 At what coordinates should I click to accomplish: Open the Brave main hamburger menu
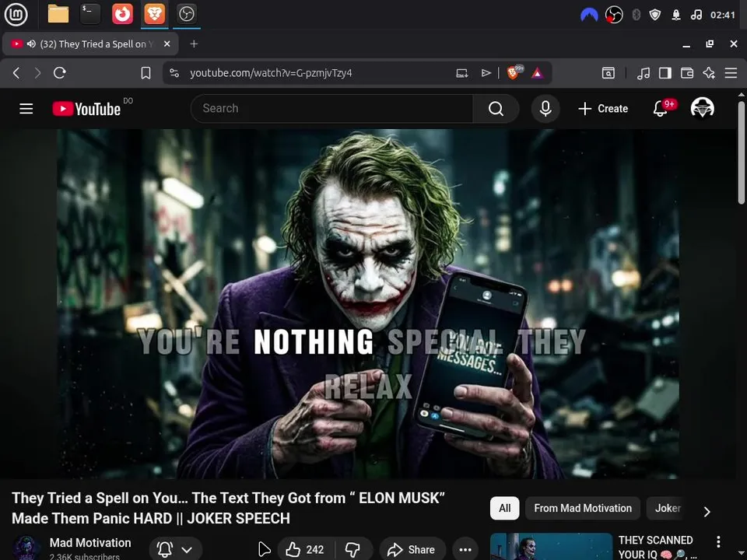[731, 73]
